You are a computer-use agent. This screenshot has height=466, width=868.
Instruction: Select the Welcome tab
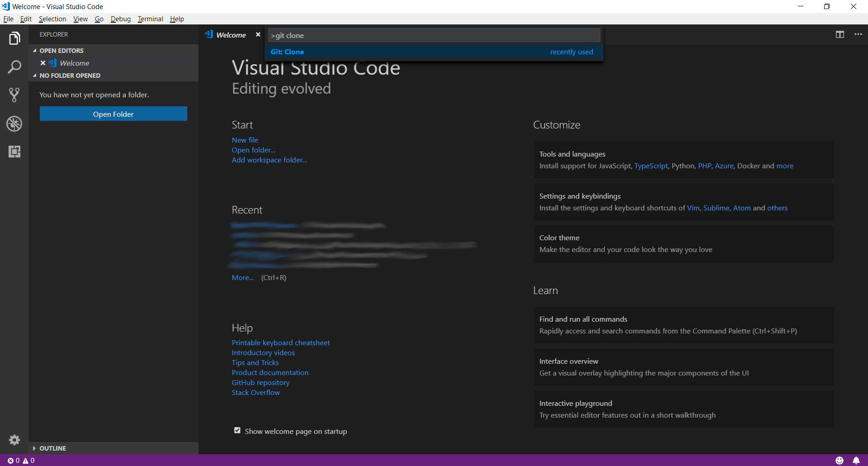coord(231,34)
